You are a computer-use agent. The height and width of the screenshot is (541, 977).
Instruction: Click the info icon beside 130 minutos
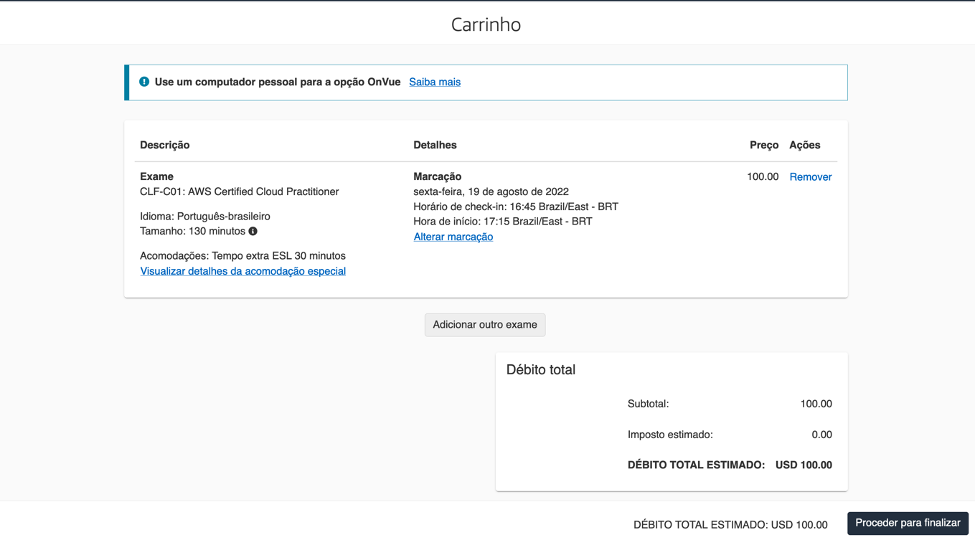click(253, 231)
